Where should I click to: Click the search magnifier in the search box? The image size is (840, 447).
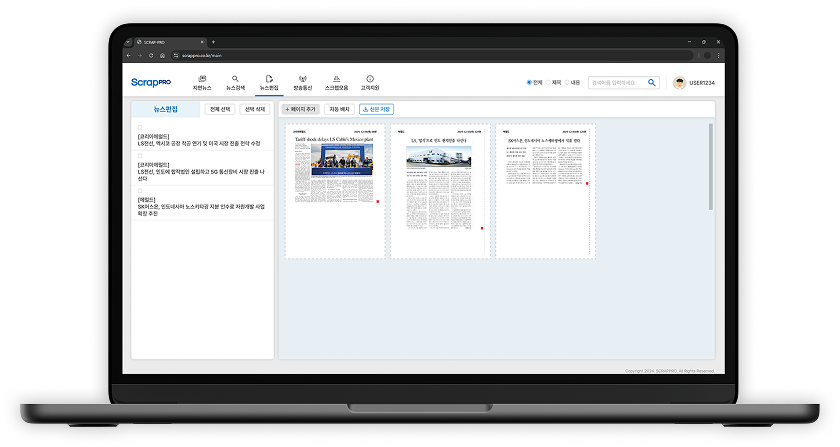pos(652,83)
